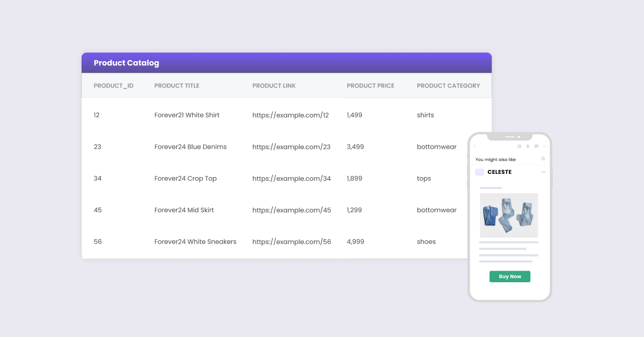Click the Product Catalog title bar
The width and height of the screenshot is (644, 337).
pos(126,63)
